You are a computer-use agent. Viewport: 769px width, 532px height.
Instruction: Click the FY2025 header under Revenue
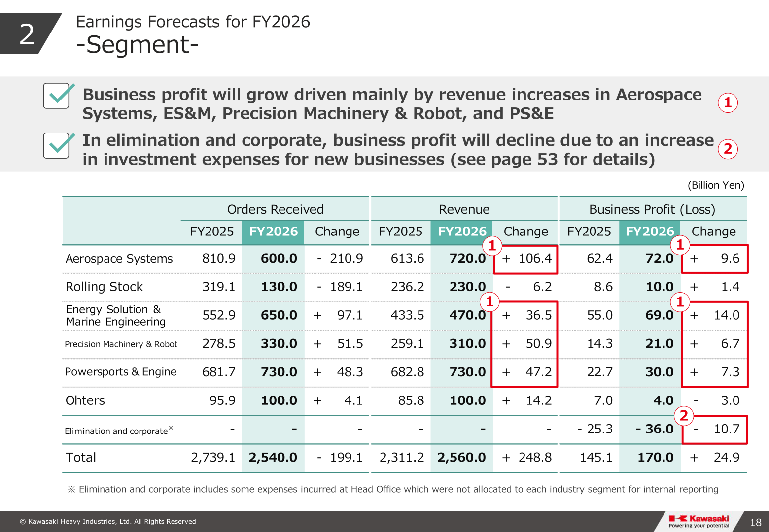tap(400, 232)
